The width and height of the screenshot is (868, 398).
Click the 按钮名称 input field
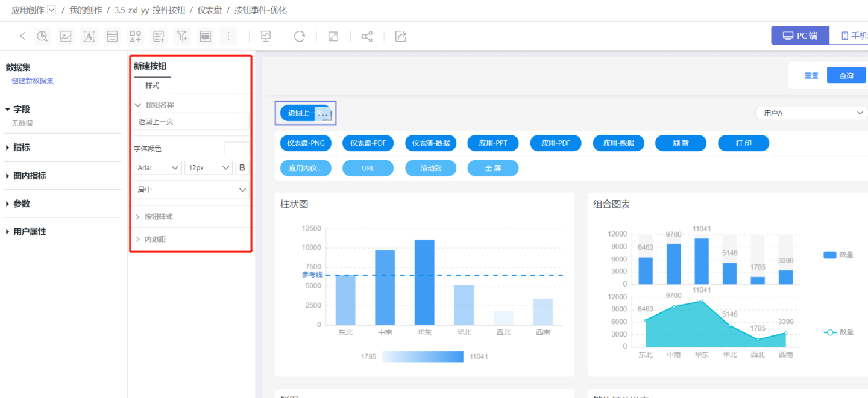(x=191, y=122)
